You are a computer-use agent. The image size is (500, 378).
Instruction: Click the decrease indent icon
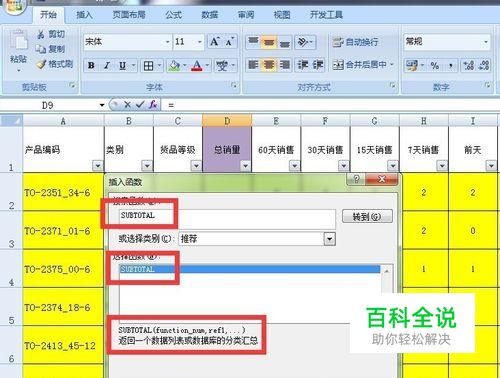pyautogui.click(x=303, y=65)
